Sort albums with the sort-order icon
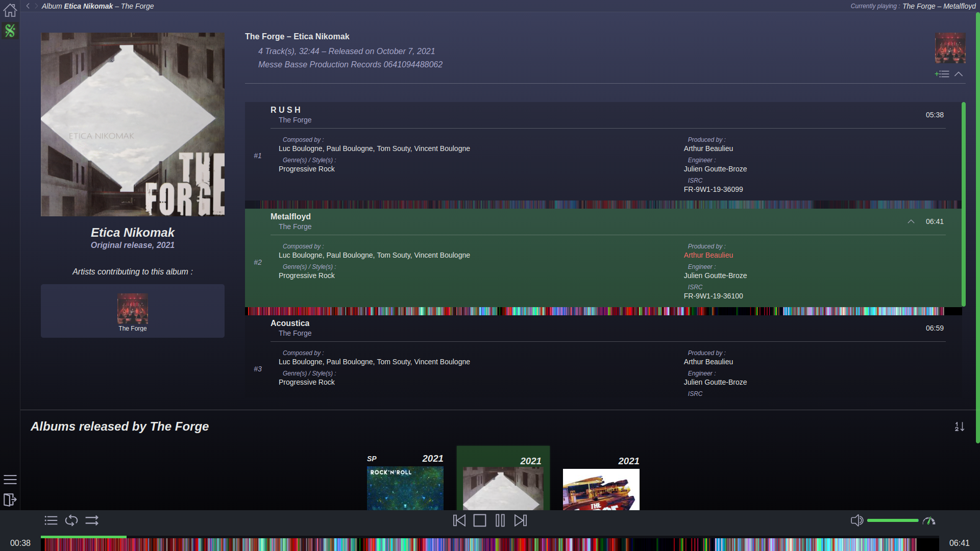Screen dimensions: 980x551 960,427
